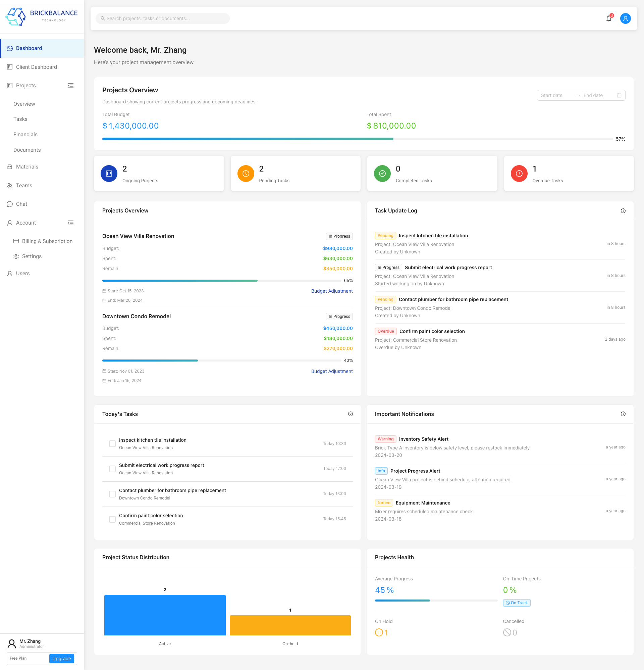Check Contact plumber for bathroom pipe task
The width and height of the screenshot is (644, 670).
[112, 494]
